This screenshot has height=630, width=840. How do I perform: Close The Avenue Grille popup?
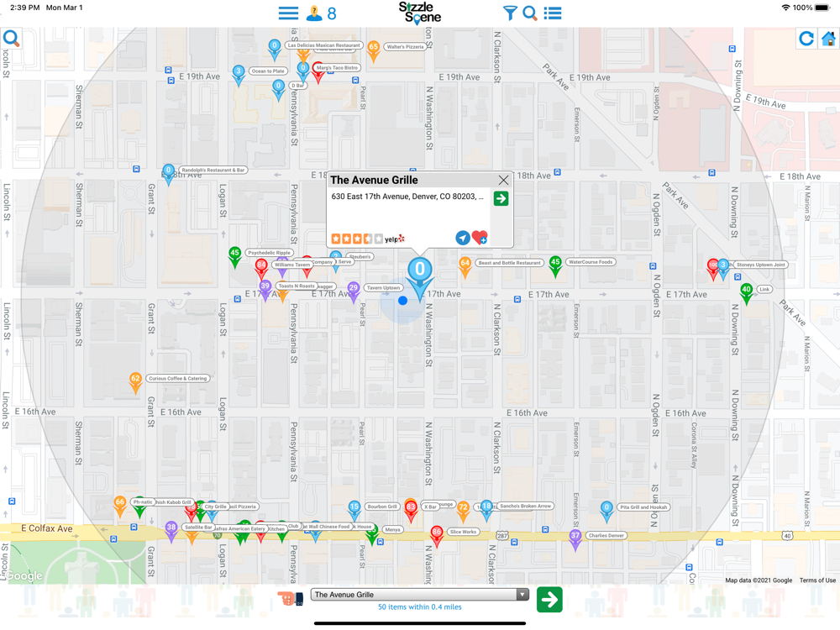click(503, 180)
